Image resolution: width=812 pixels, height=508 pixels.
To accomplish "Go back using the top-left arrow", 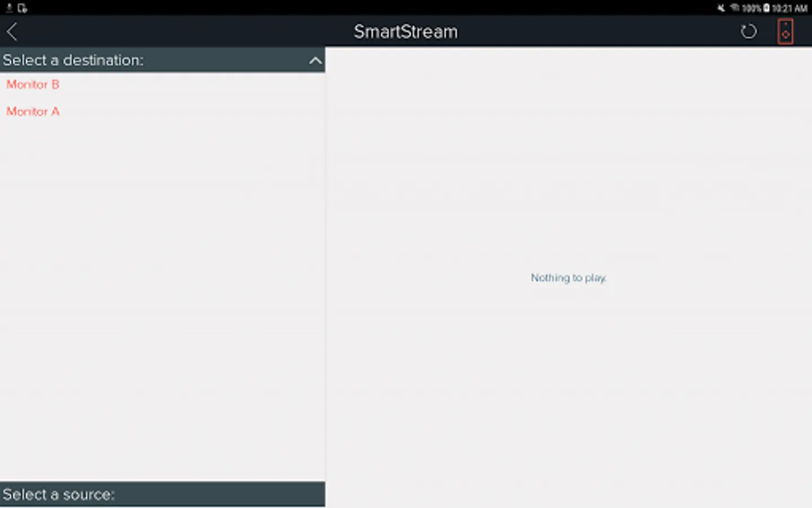I will tap(12, 32).
